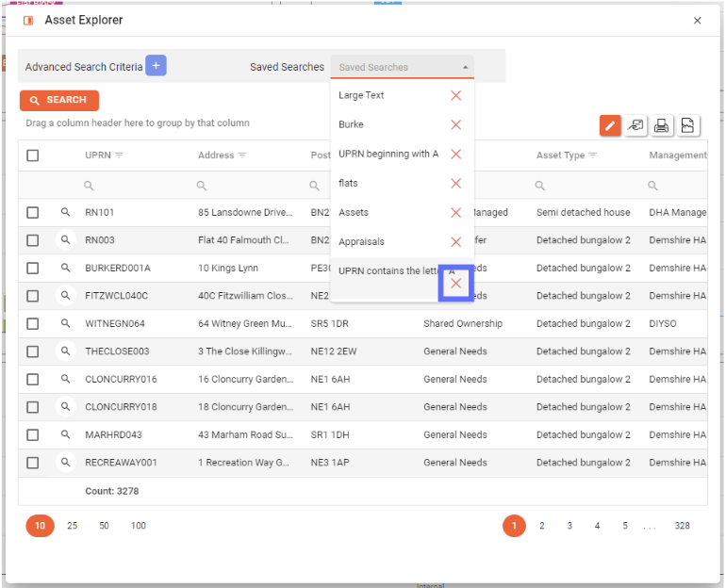Click the Address column filter search field

pos(250,186)
